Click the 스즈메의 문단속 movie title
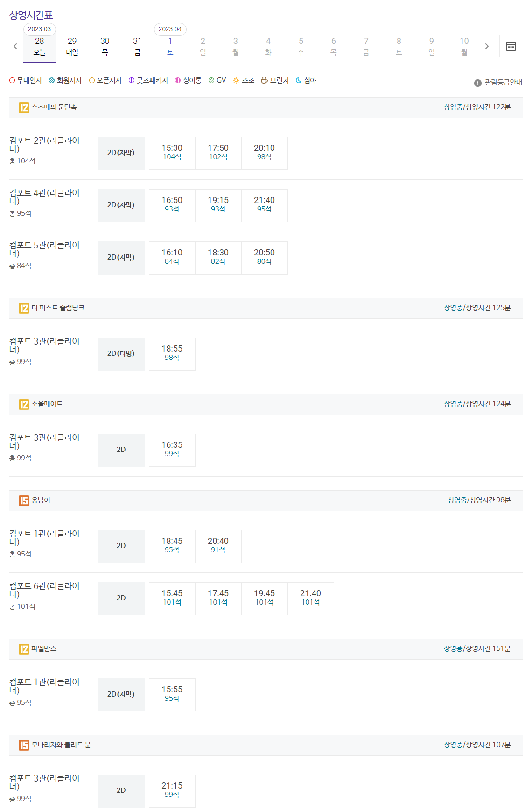 54,107
